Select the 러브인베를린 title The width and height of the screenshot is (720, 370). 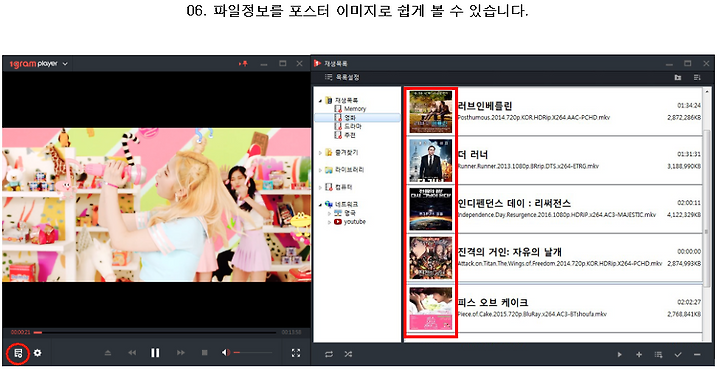click(485, 106)
